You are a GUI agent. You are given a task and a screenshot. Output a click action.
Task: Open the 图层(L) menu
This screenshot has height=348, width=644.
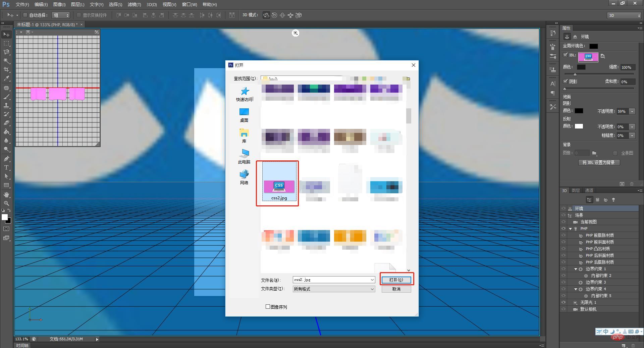pyautogui.click(x=77, y=4)
